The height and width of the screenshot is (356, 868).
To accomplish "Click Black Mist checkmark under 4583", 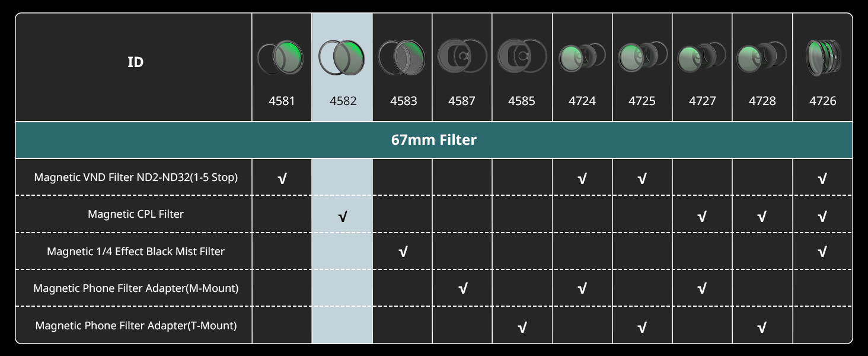I will click(x=403, y=252).
